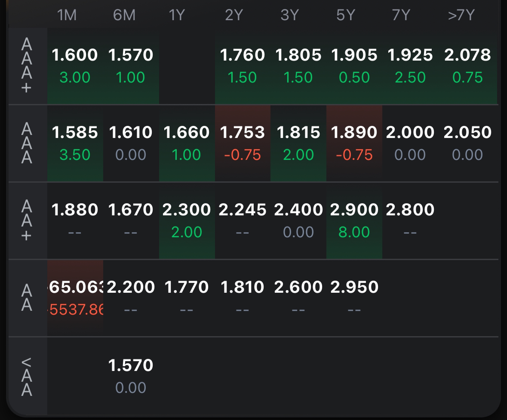Screen dimensions: 507x420
Task: Click AAA 5Y cell with 1.890
Action: coord(354,143)
